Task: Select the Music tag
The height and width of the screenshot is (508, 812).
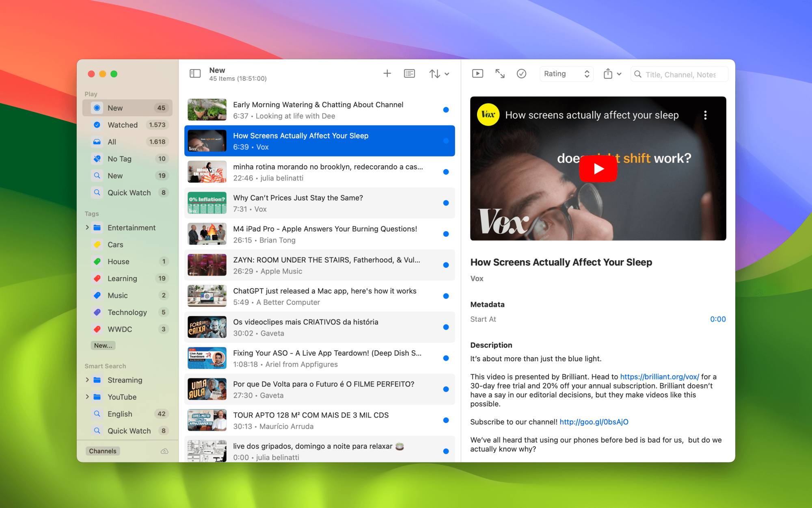Action: [x=127, y=295]
